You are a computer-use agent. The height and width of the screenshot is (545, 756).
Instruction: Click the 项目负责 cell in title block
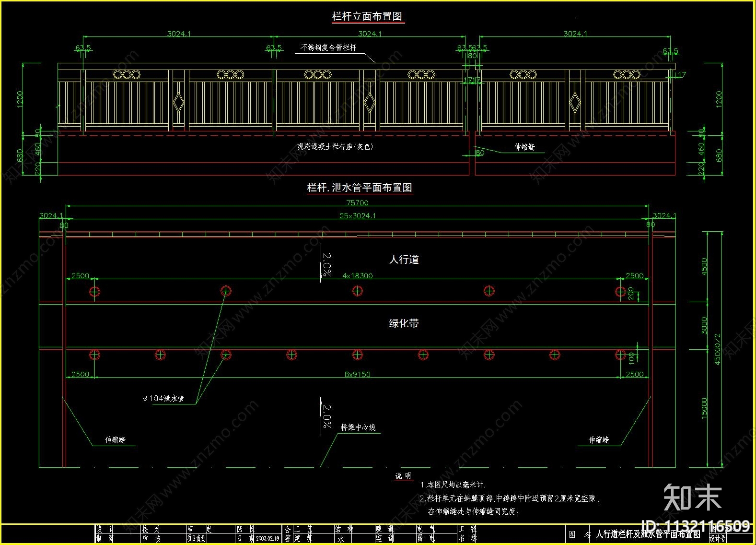click(197, 539)
